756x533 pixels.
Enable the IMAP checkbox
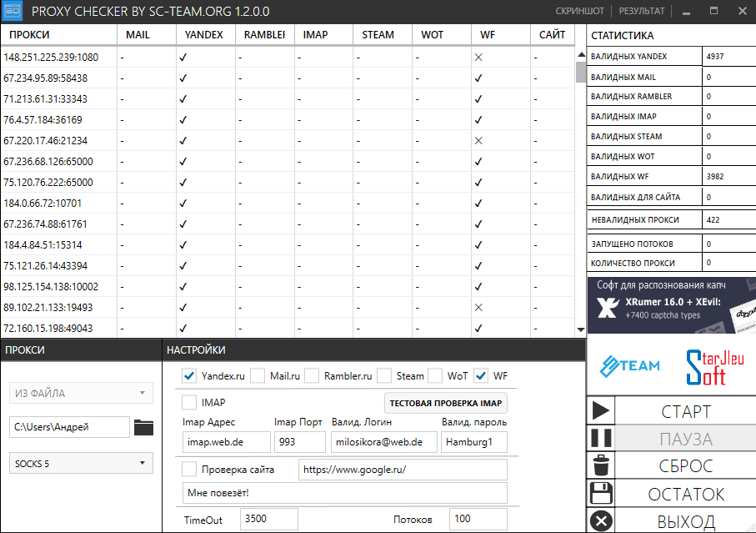[189, 402]
